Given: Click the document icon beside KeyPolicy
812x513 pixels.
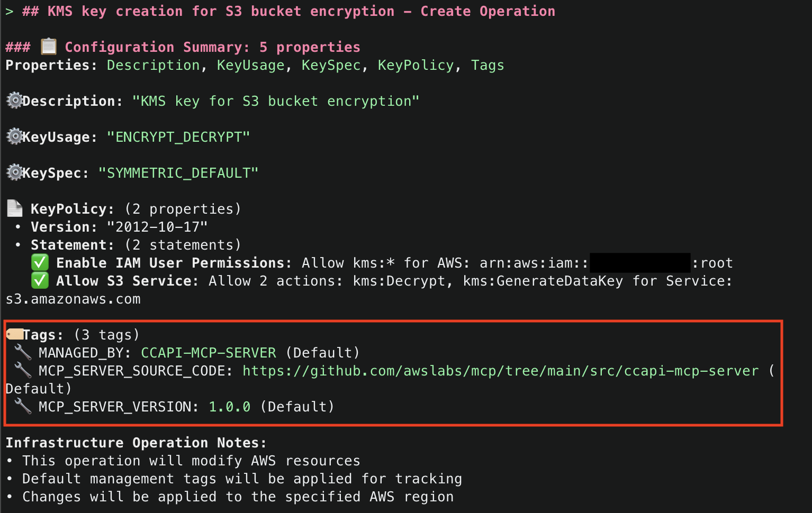Looking at the screenshot, I should coord(15,208).
